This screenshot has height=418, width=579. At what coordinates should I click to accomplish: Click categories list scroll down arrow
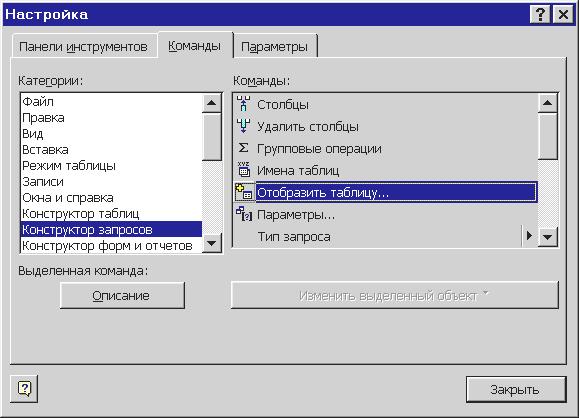[x=212, y=243]
